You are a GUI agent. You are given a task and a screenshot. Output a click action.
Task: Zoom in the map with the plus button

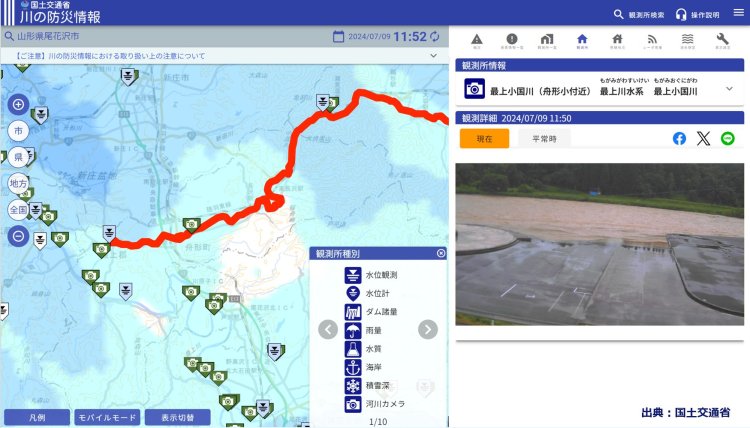(18, 104)
